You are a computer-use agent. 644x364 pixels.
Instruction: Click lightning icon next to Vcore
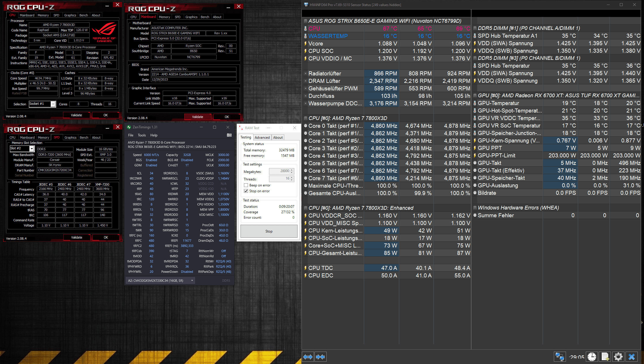[x=305, y=43]
